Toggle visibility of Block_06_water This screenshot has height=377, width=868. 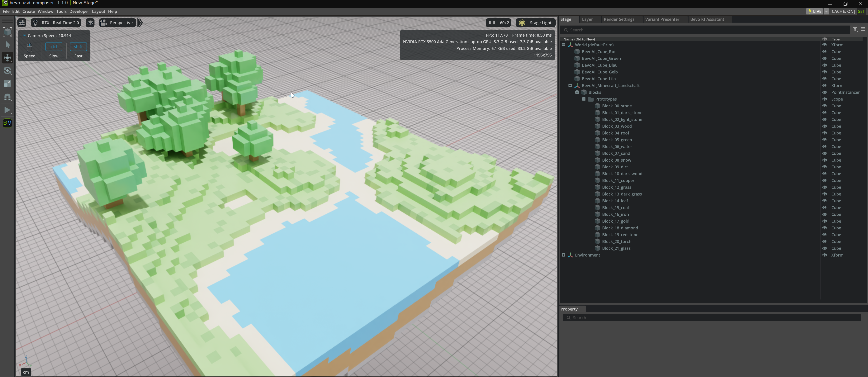coord(825,146)
